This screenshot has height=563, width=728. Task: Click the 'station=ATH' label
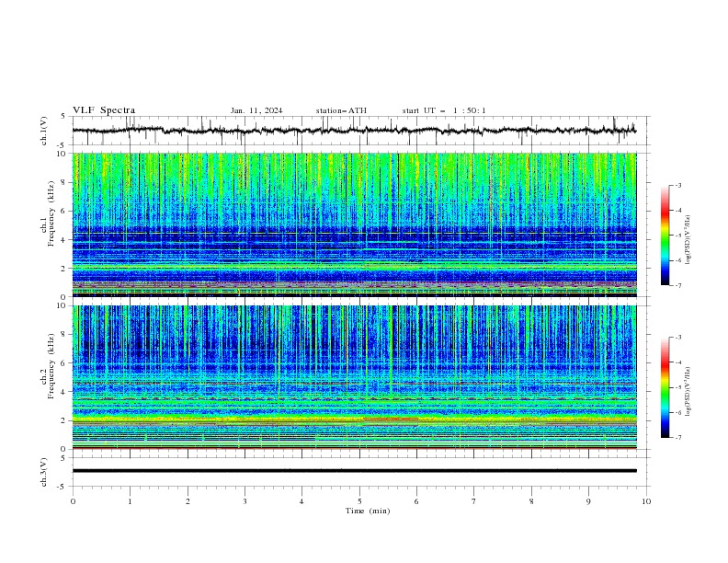click(x=341, y=110)
